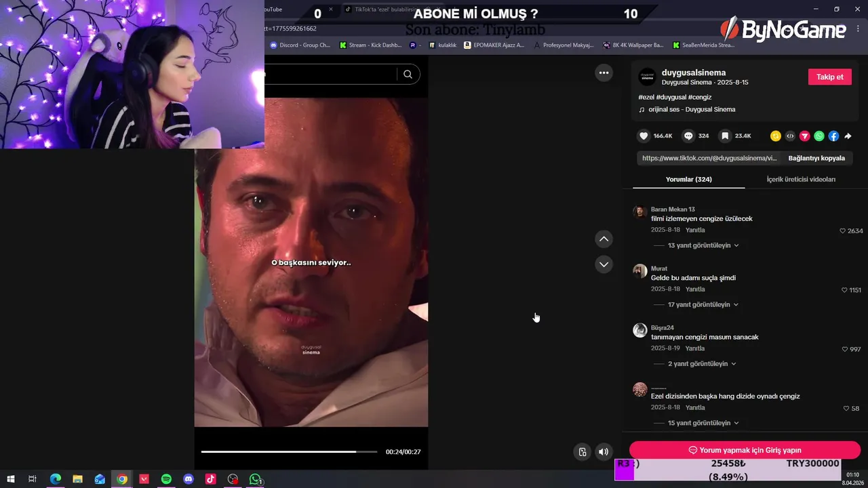
Task: Open Spotify from the taskbar
Action: 166,479
